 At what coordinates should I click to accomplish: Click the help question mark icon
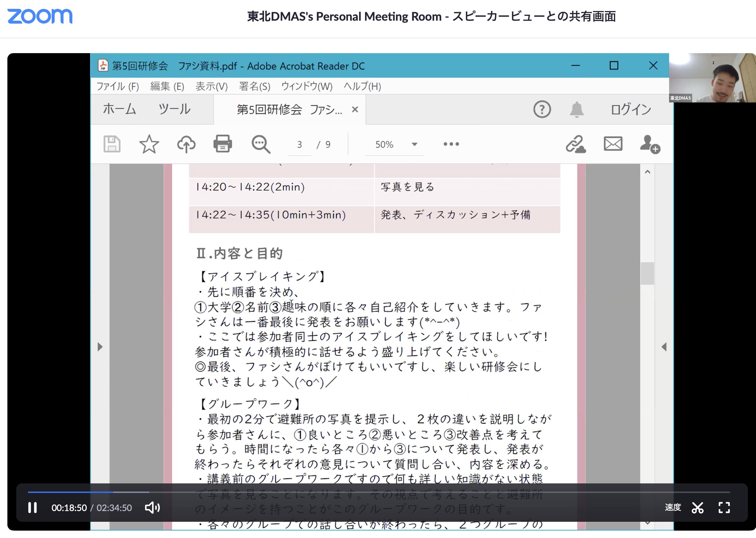coord(542,110)
